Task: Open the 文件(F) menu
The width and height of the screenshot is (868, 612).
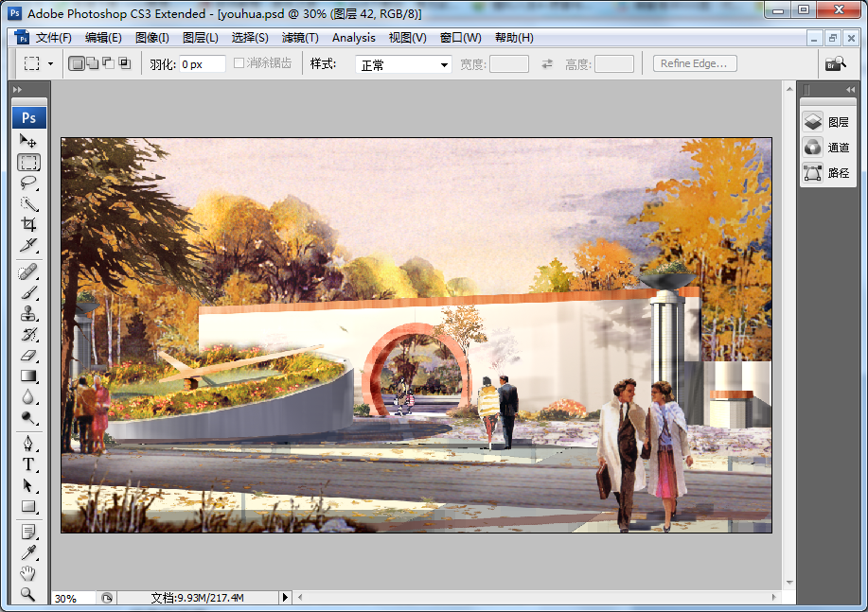Action: click(54, 38)
